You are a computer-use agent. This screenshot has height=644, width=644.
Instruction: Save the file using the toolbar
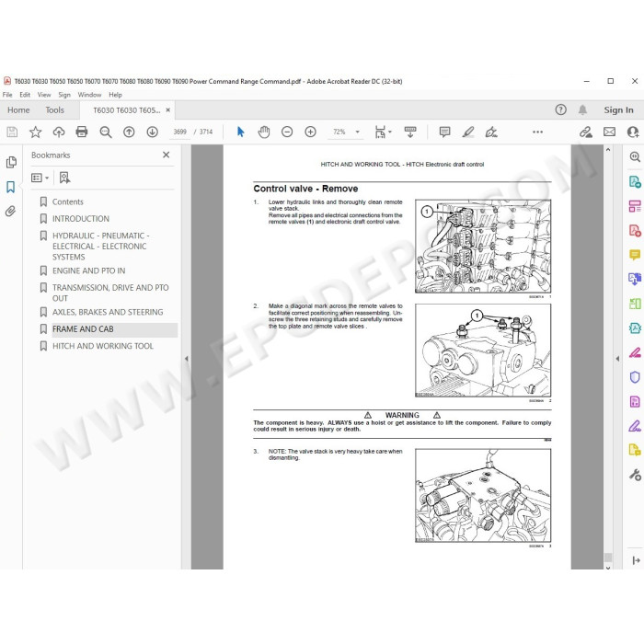[12, 132]
